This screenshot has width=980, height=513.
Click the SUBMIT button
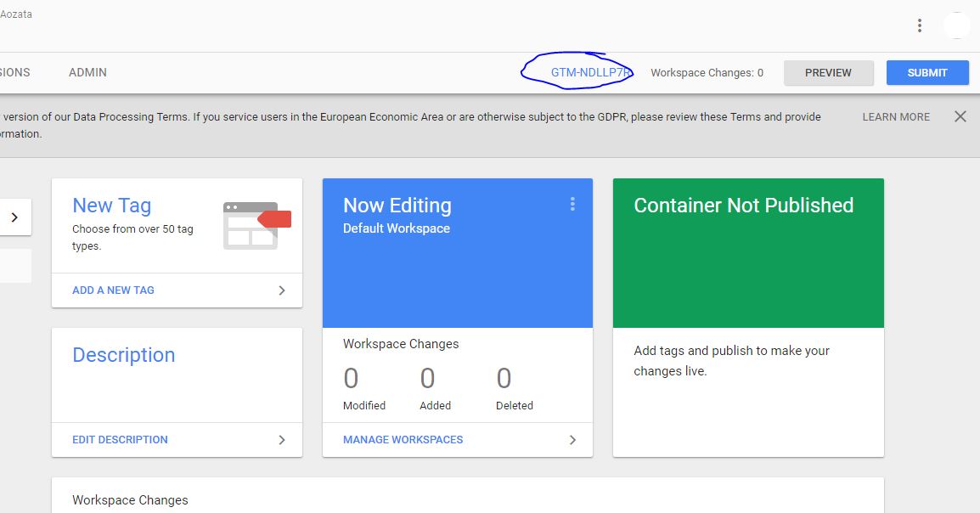(x=927, y=72)
